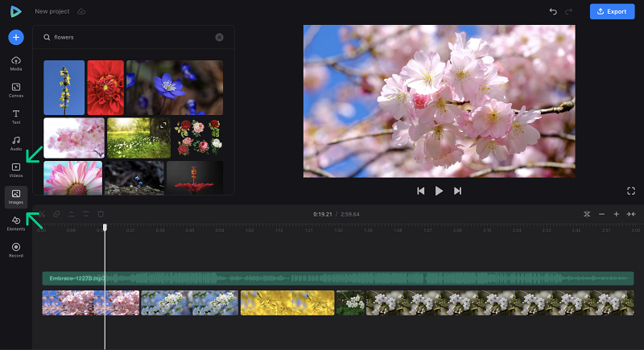
Task: Delete the selected clip with trash icon
Action: (101, 214)
